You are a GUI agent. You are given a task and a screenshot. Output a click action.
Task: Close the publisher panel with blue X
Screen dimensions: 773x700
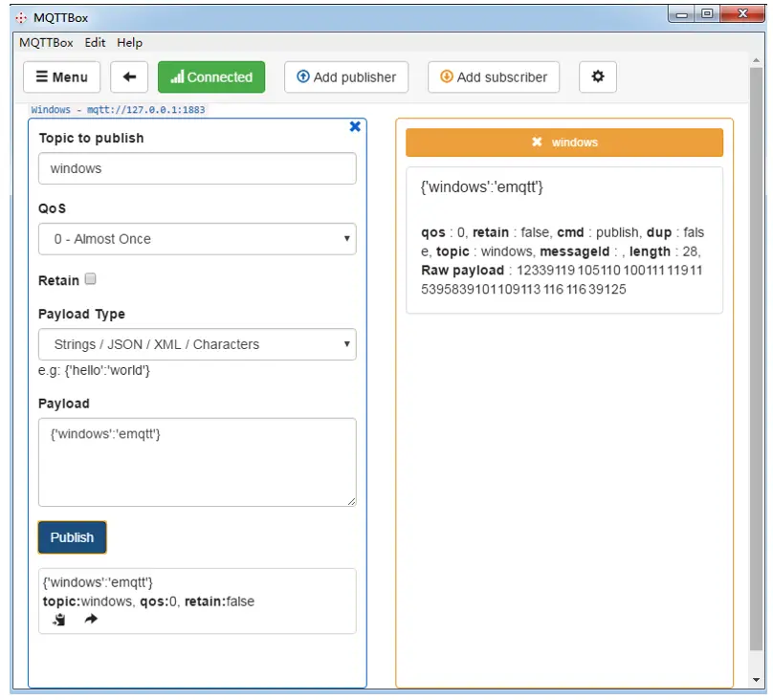(355, 126)
